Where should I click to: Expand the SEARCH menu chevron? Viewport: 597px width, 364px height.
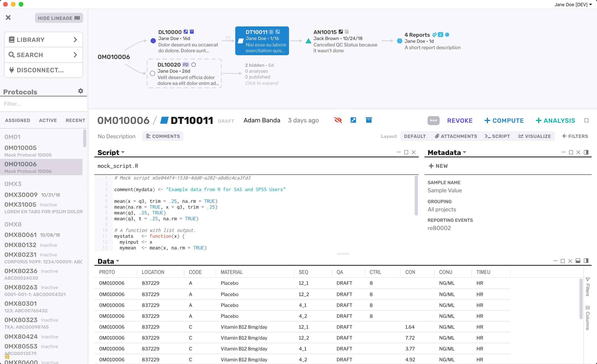coord(75,55)
